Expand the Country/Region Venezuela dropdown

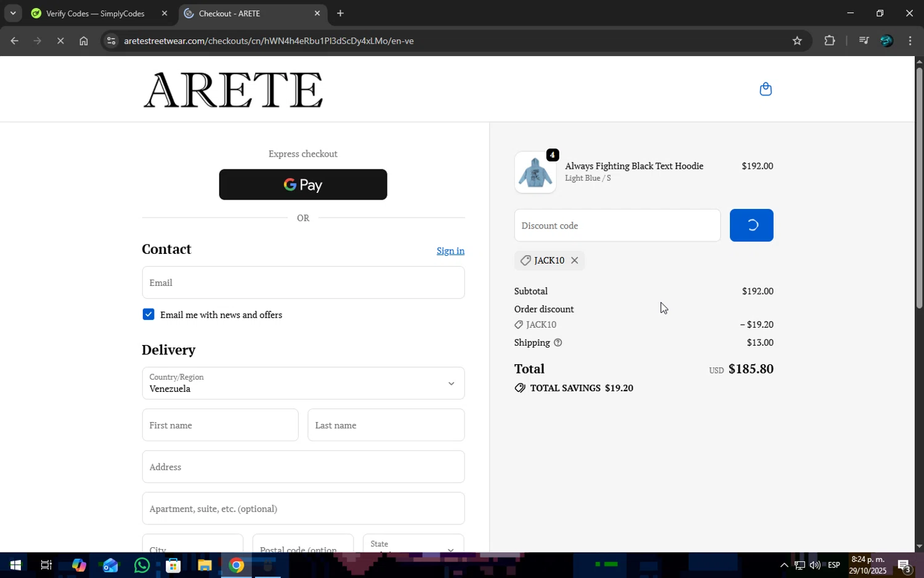coord(303,383)
